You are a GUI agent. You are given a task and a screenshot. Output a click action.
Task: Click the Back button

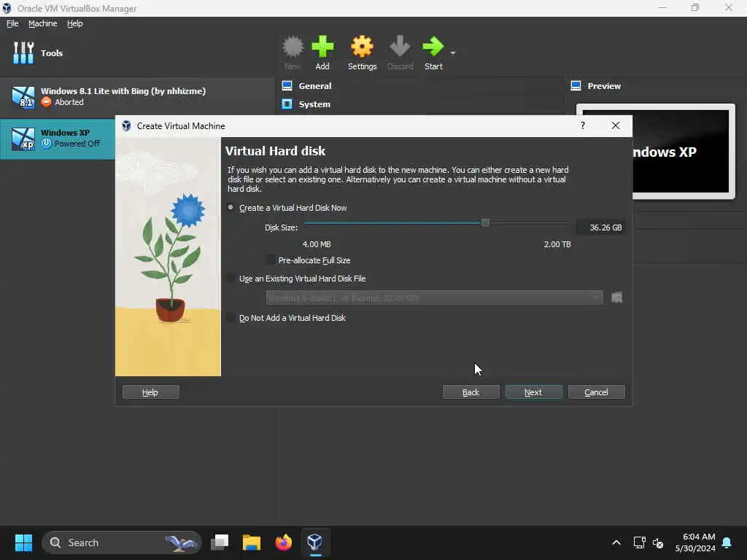tap(471, 392)
